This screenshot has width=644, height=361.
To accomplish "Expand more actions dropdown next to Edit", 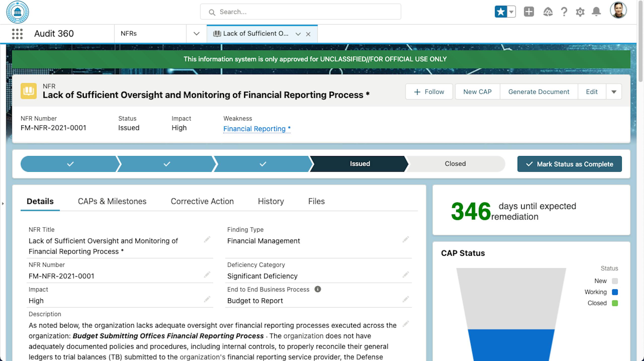I will (614, 92).
